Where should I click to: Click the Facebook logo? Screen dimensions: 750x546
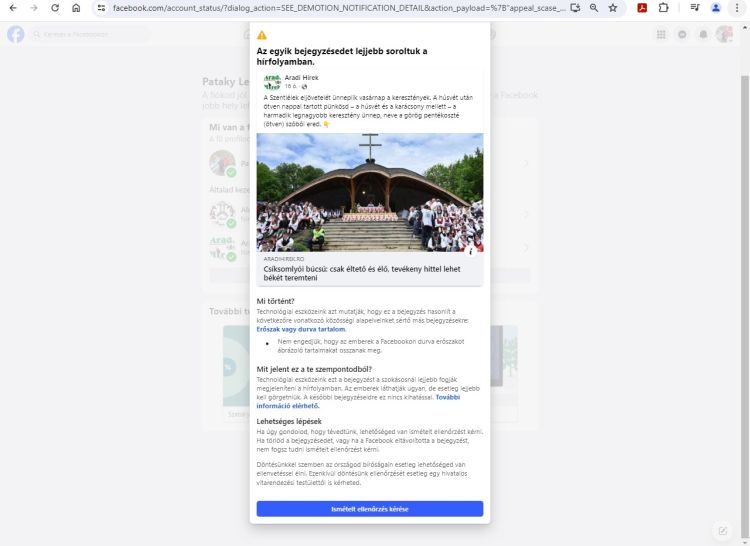[x=16, y=34]
